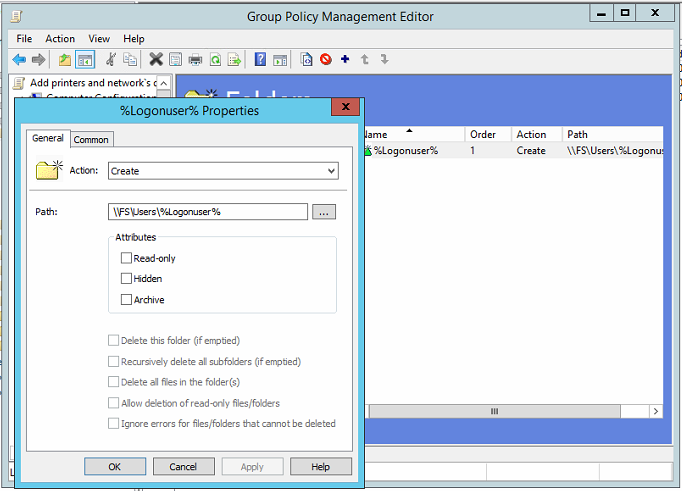This screenshot has width=682, height=491.
Task: Open the Action menu
Action: pyautogui.click(x=60, y=39)
